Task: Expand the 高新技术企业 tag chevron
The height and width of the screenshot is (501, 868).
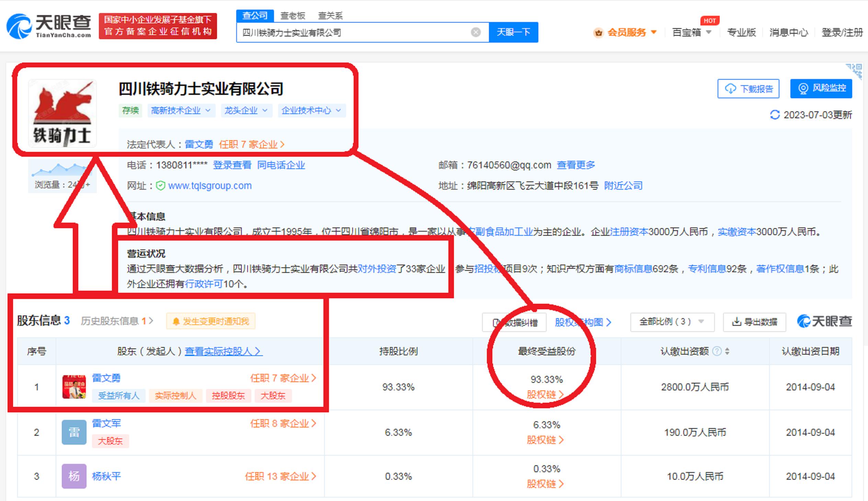Action: click(208, 110)
